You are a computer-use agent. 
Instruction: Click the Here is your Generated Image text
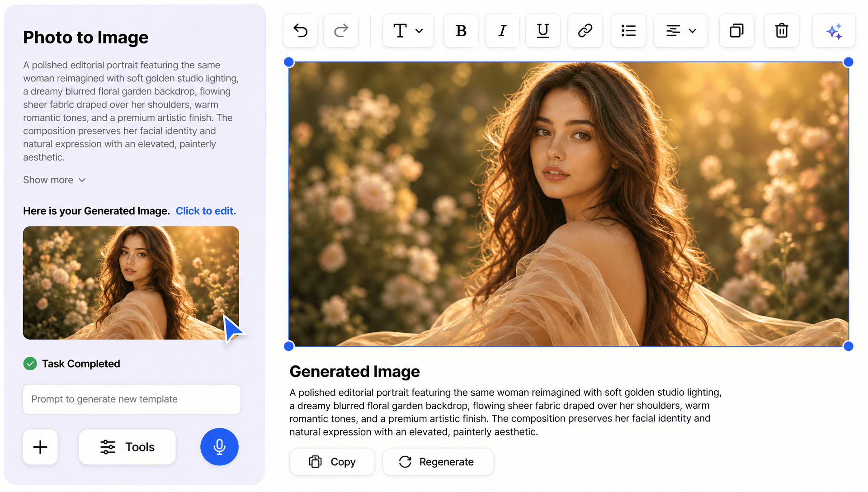(96, 211)
